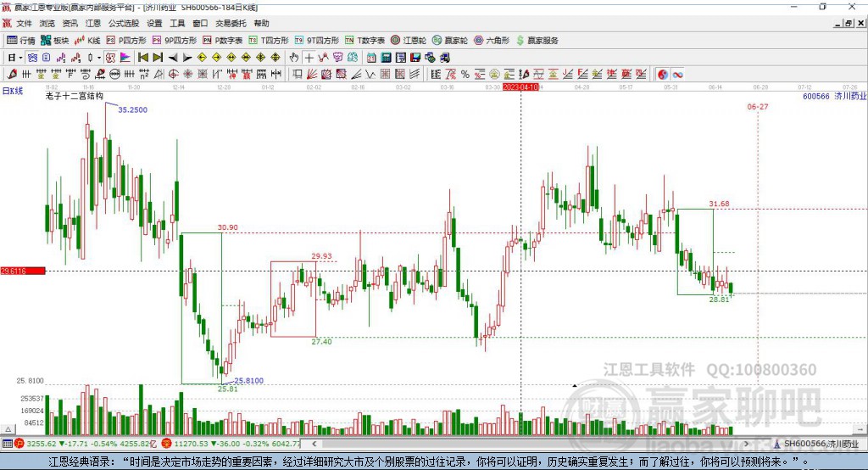This screenshot has height=470, width=868.
Task: Open the 窗口 menu
Action: [x=200, y=23]
